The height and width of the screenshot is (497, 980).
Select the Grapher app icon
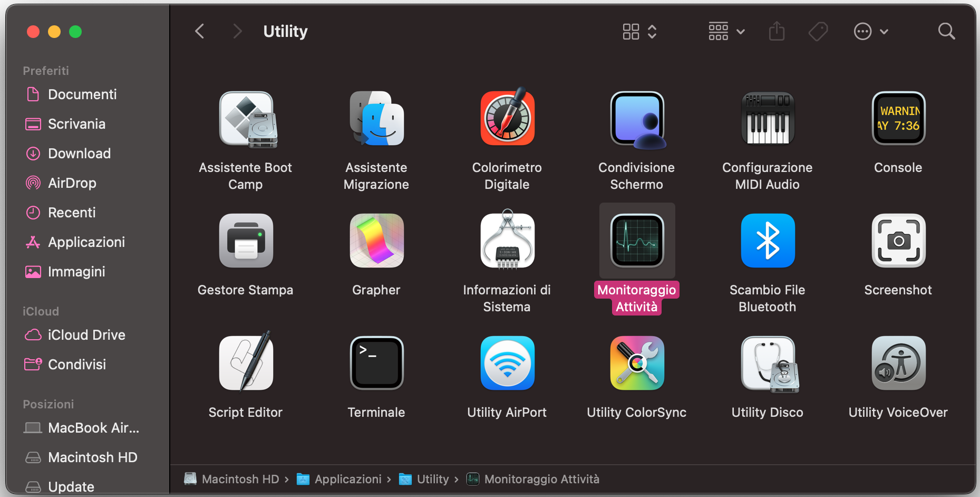click(376, 241)
